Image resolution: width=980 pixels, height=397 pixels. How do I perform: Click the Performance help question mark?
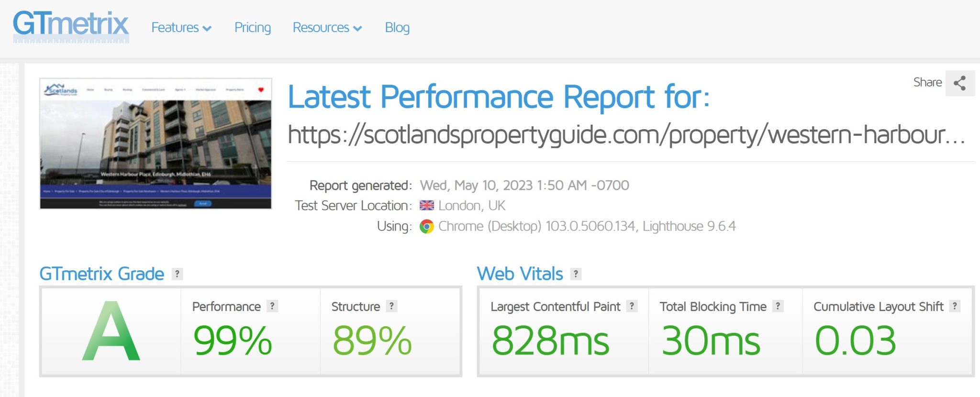pyautogui.click(x=272, y=306)
